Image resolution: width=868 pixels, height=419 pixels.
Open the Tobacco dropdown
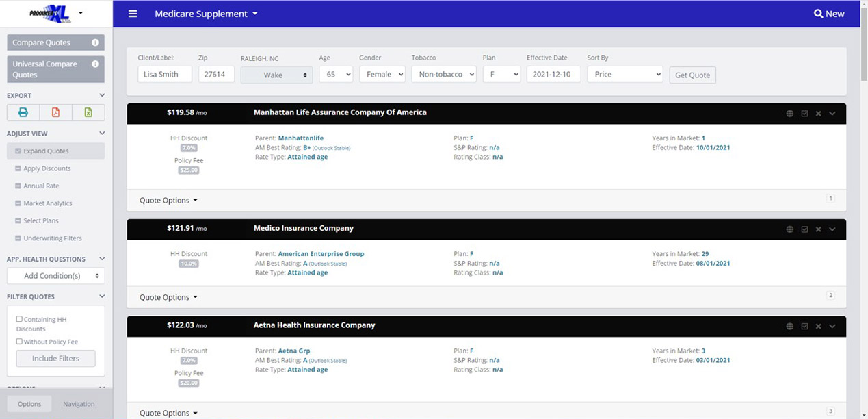point(443,74)
